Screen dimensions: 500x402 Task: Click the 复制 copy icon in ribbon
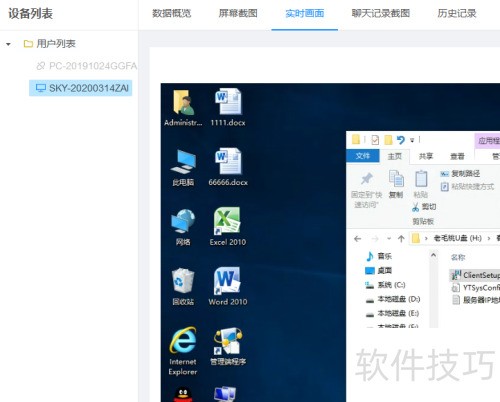396,178
